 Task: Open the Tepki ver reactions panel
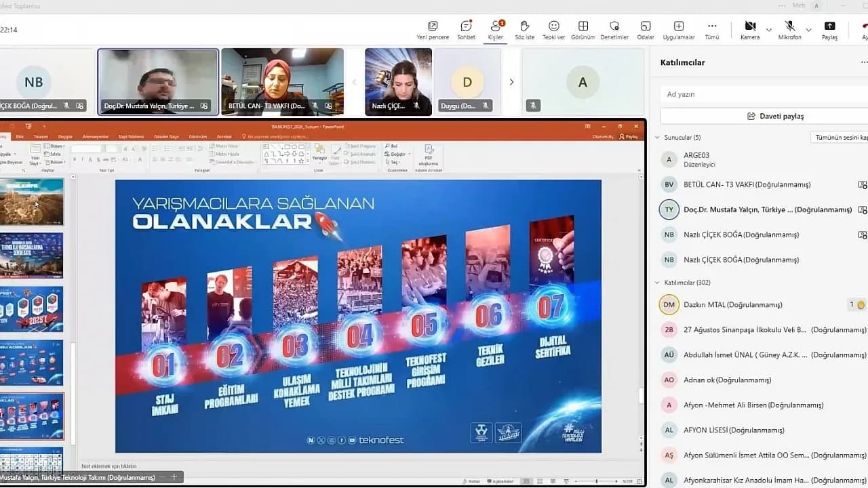click(x=553, y=27)
